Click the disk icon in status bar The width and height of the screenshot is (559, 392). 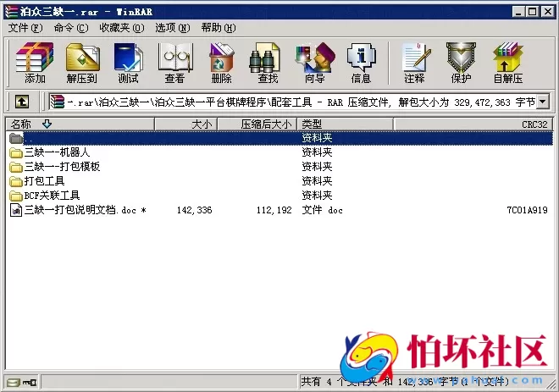pyautogui.click(x=14, y=383)
